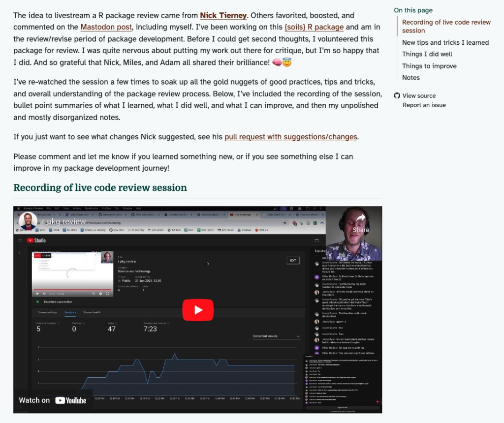Open the {soils} R package link
The width and height of the screenshot is (504, 423).
click(314, 27)
